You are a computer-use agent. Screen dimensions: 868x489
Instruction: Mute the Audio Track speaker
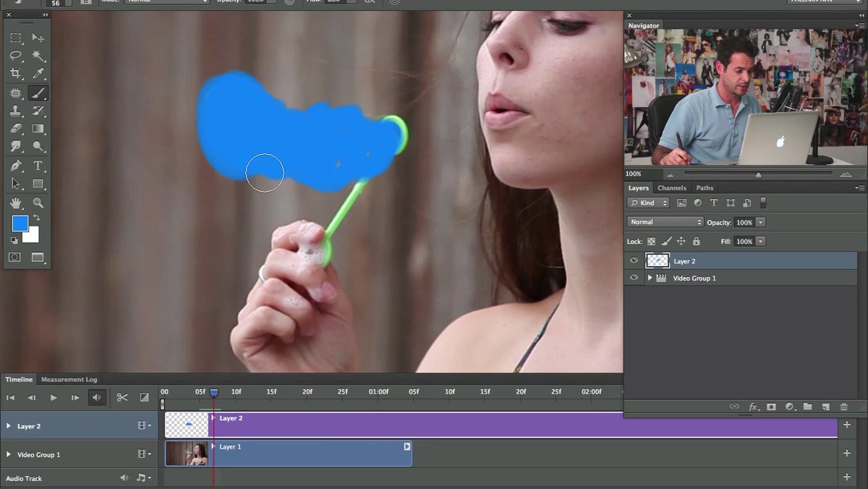(124, 478)
